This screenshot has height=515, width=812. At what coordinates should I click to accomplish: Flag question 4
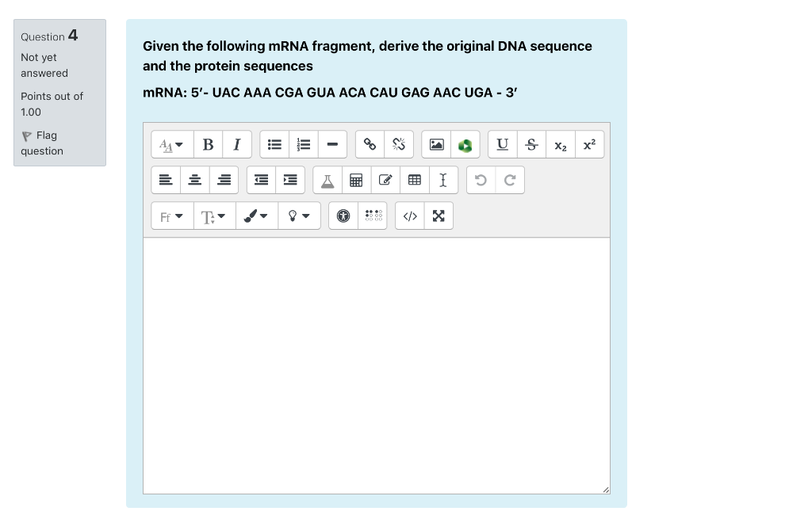[42, 143]
